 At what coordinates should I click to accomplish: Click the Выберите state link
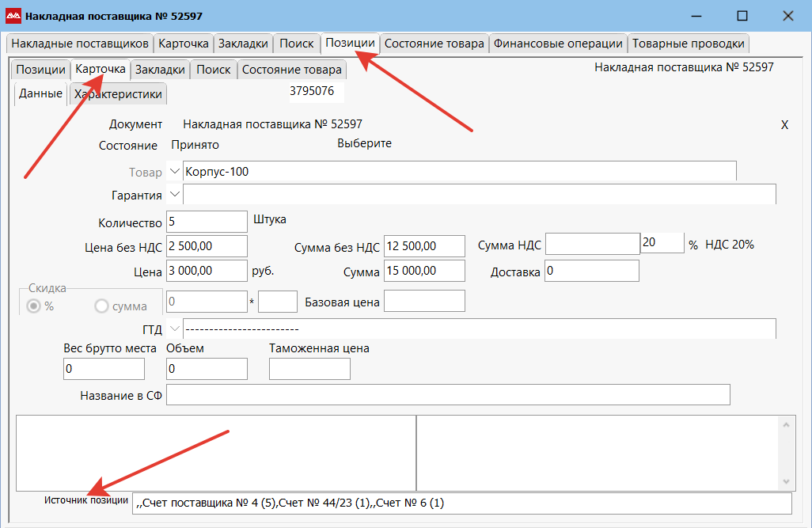364,144
